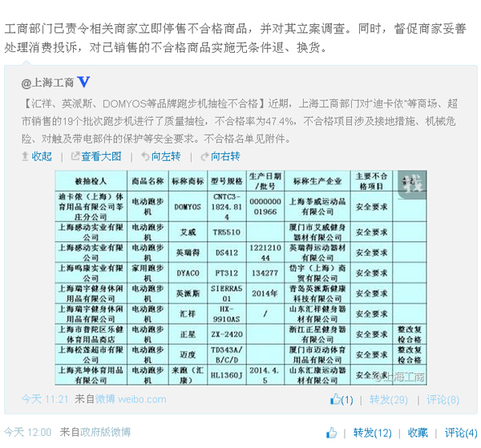Image resolution: width=481 pixels, height=448 pixels.
Task: Open 评论(8) on original post
Action: 443,400
